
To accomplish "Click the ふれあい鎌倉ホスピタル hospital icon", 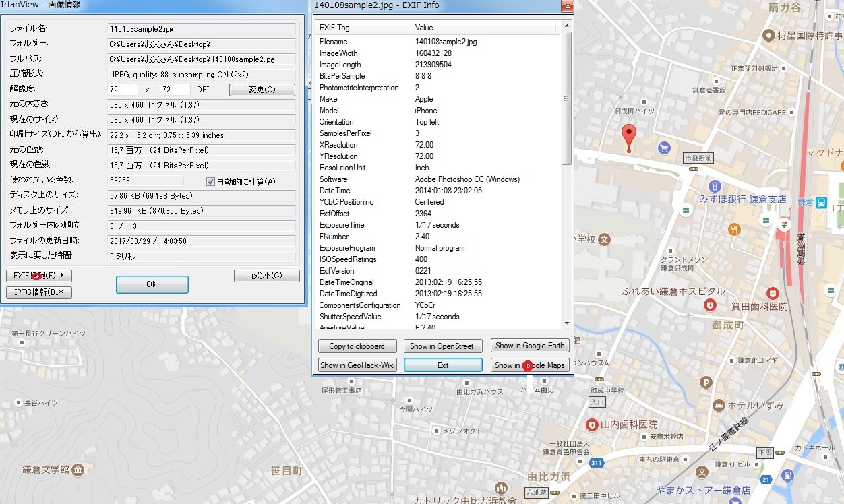I will (x=709, y=305).
